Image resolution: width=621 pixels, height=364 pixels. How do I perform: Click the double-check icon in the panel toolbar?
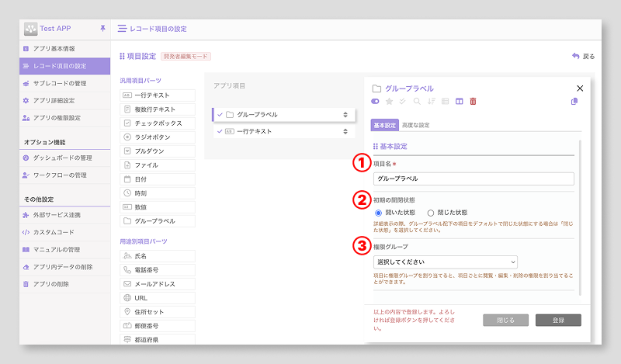coord(403,102)
